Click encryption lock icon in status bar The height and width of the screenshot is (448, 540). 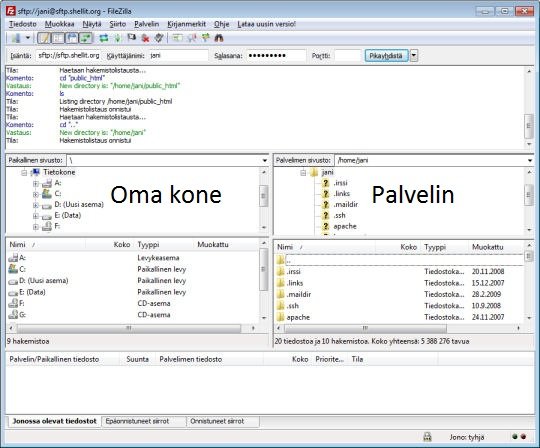tap(427, 437)
